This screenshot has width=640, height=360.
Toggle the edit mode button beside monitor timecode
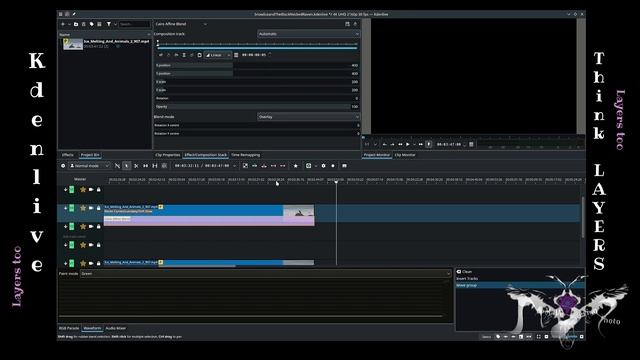(x=429, y=144)
